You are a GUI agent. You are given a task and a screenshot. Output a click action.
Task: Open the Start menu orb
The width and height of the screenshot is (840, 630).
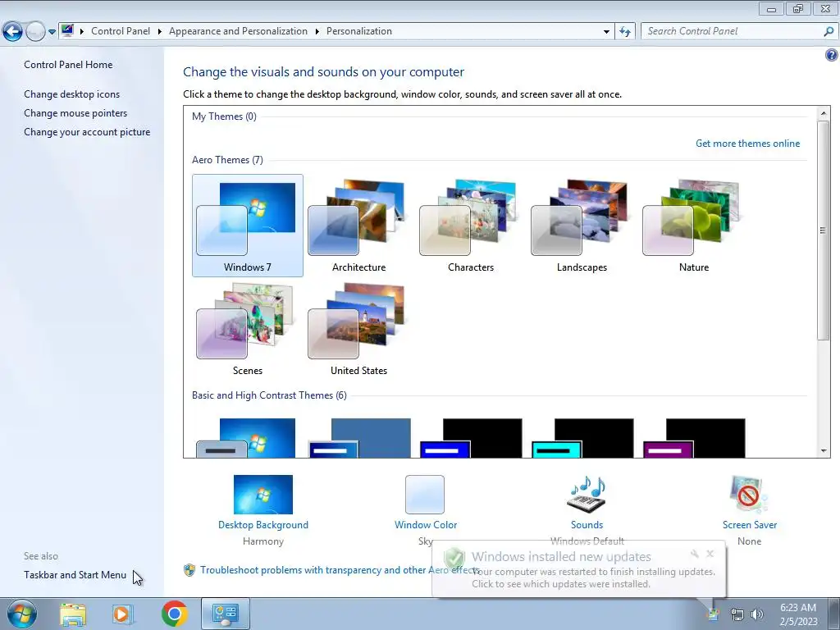point(21,614)
